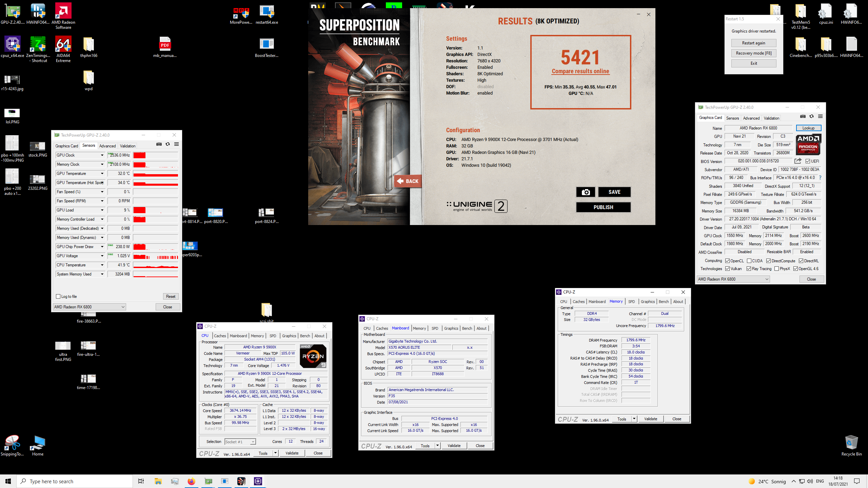
Task: Open SPD tab in CPU-Z Mainboard window
Action: 435,328
